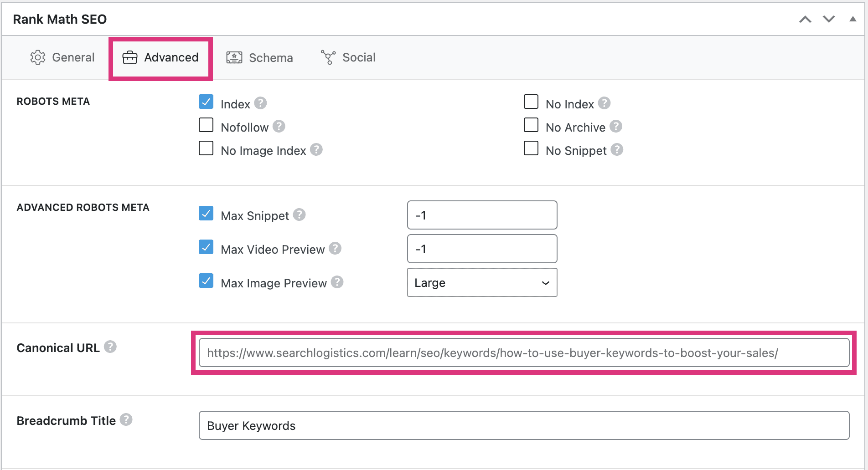Enable the No Image Index checkbox

pyautogui.click(x=206, y=148)
